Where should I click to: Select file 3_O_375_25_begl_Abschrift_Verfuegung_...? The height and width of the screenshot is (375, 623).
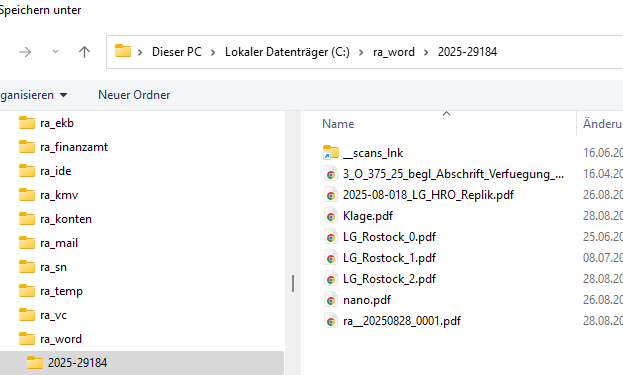[453, 174]
